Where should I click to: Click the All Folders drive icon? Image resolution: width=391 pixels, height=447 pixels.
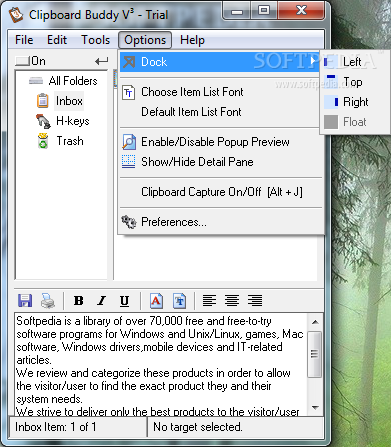[x=36, y=81]
